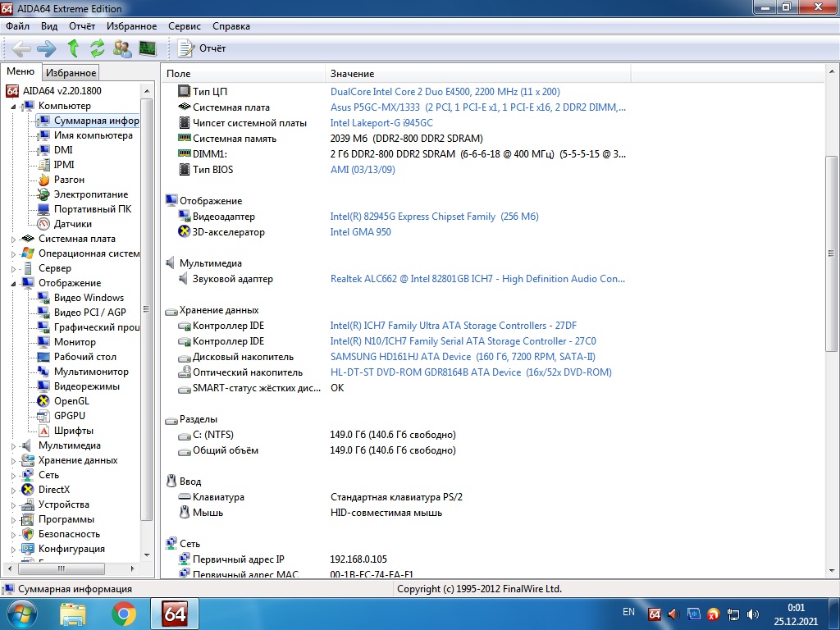The height and width of the screenshot is (630, 840).
Task: Click the Отчёт report button
Action: [203, 48]
